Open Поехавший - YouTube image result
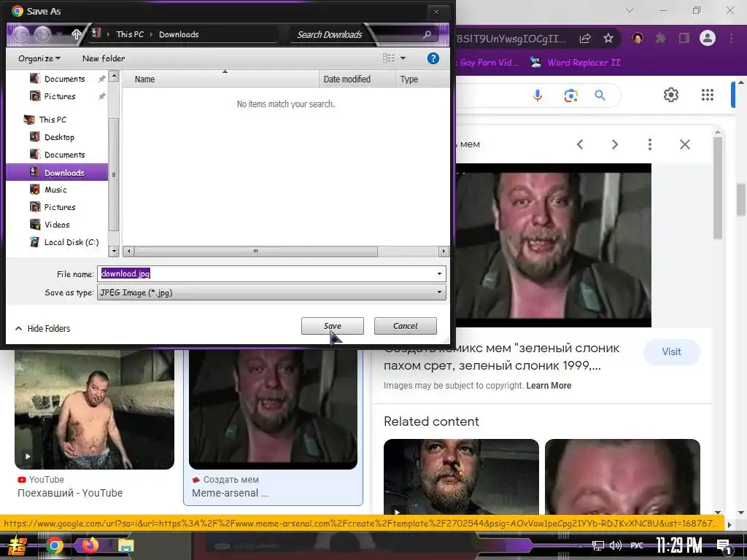The width and height of the screenshot is (747, 560). click(94, 410)
